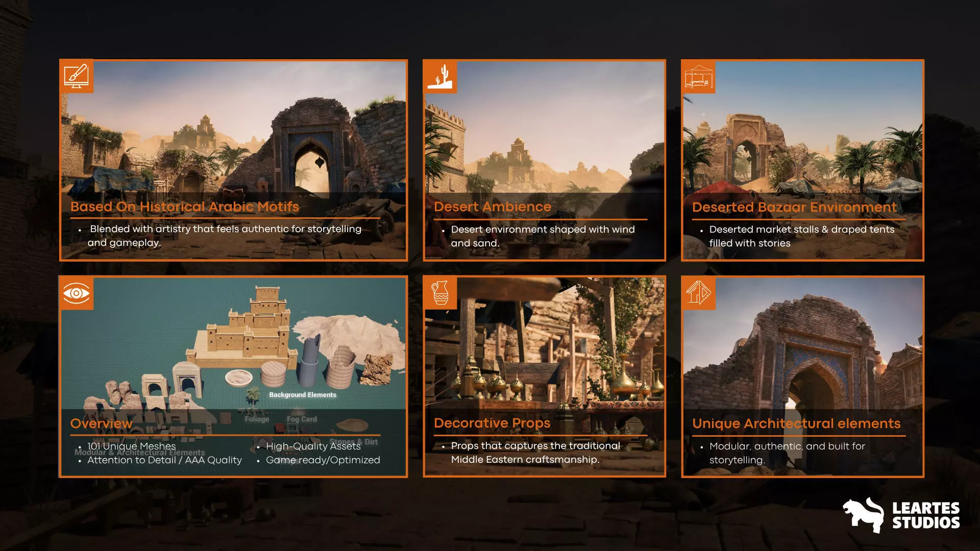Select the Decorative Props heading
This screenshot has height=551, width=980.
[x=492, y=423]
